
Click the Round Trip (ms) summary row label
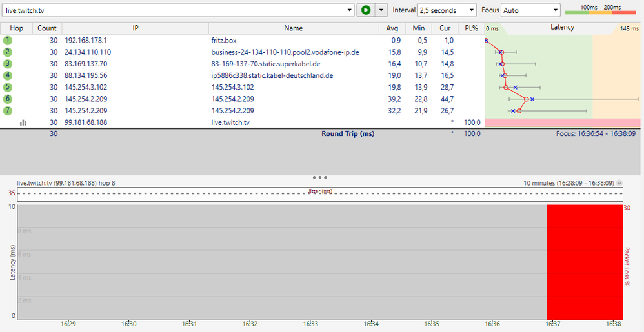click(x=348, y=134)
